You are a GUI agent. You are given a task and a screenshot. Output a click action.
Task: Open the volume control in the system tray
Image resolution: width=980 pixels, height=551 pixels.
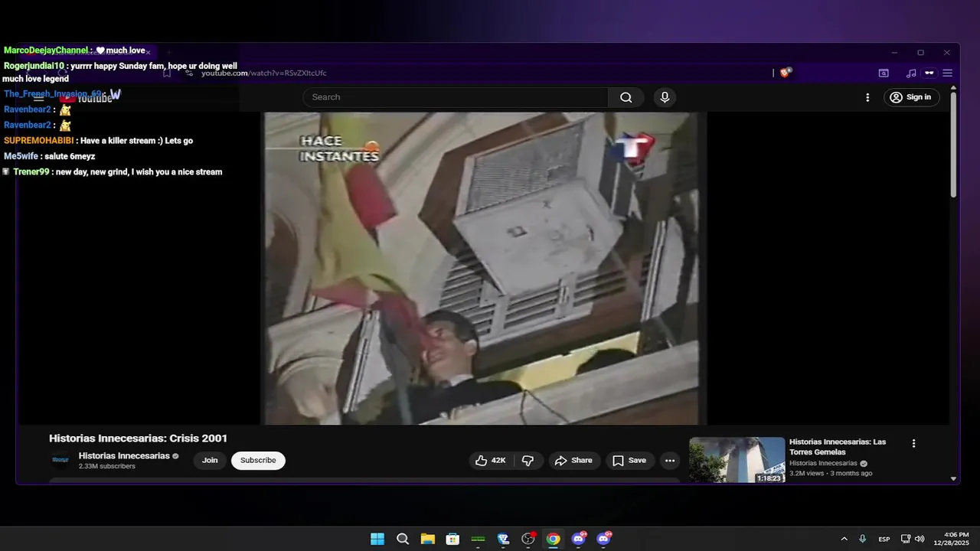920,539
